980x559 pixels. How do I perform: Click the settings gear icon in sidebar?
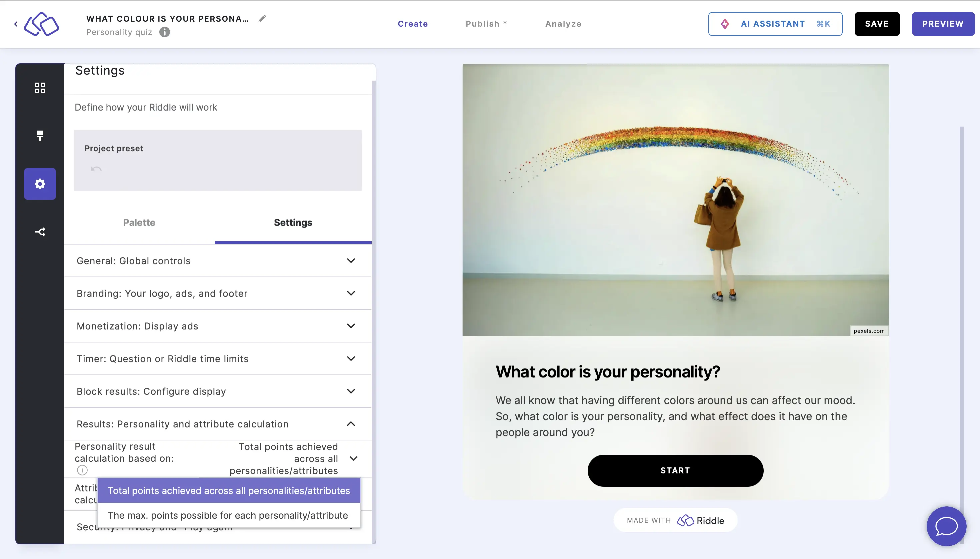40,183
